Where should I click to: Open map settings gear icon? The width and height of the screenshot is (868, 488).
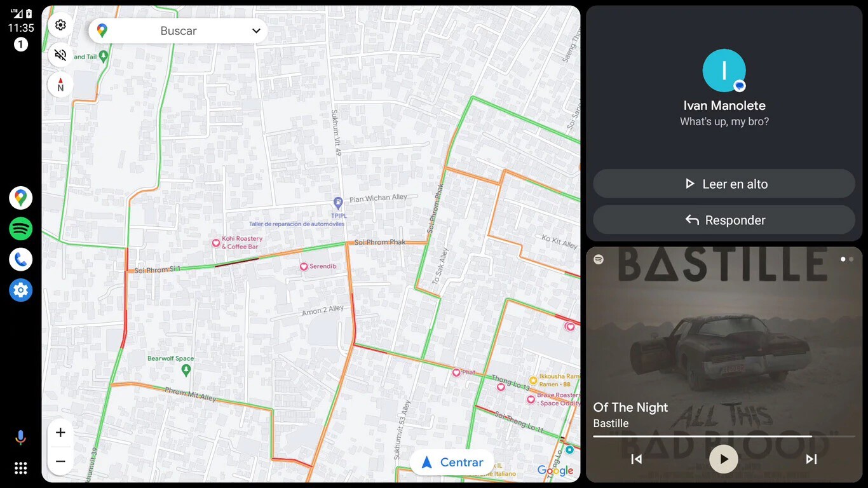(x=60, y=25)
